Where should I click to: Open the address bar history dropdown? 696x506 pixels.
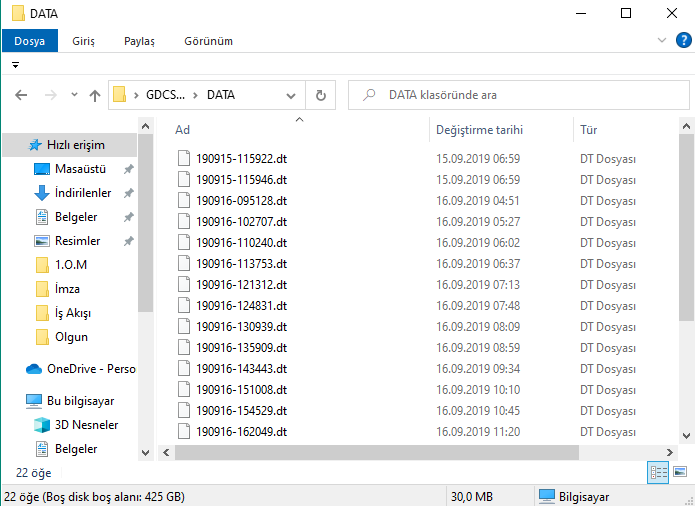[291, 96]
